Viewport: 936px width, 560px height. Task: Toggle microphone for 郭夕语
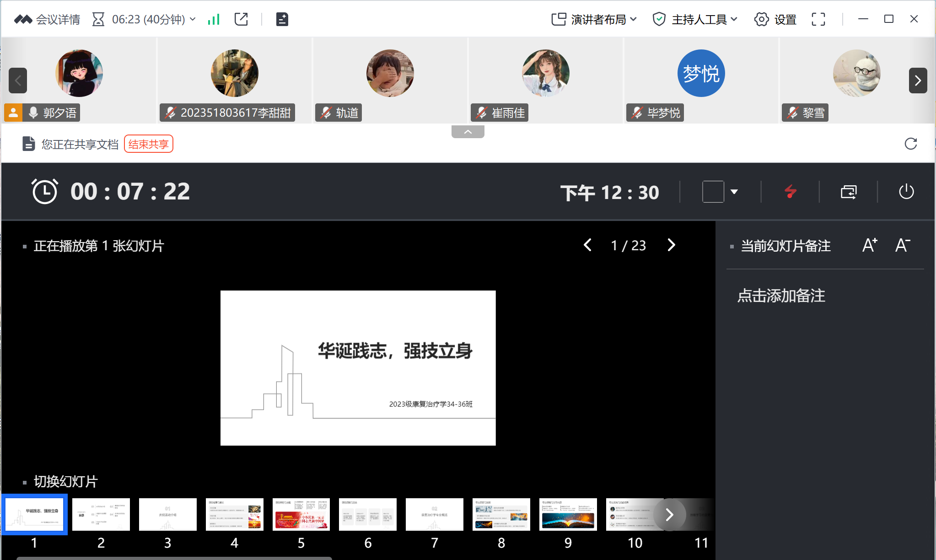[33, 113]
